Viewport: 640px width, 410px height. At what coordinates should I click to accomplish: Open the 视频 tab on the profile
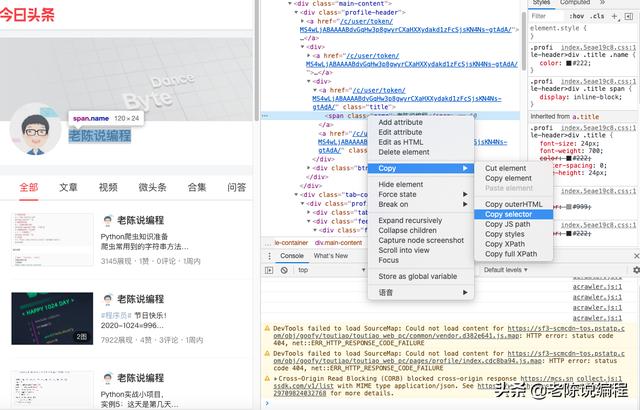tap(108, 187)
